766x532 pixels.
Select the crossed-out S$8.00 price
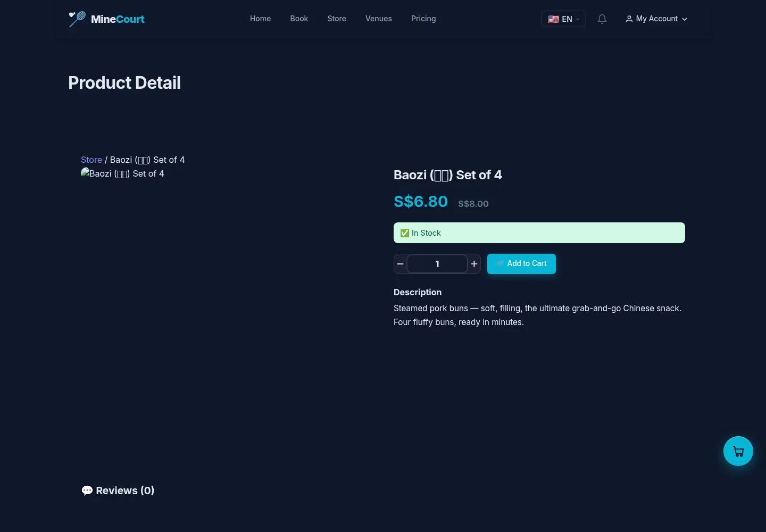[x=473, y=204]
